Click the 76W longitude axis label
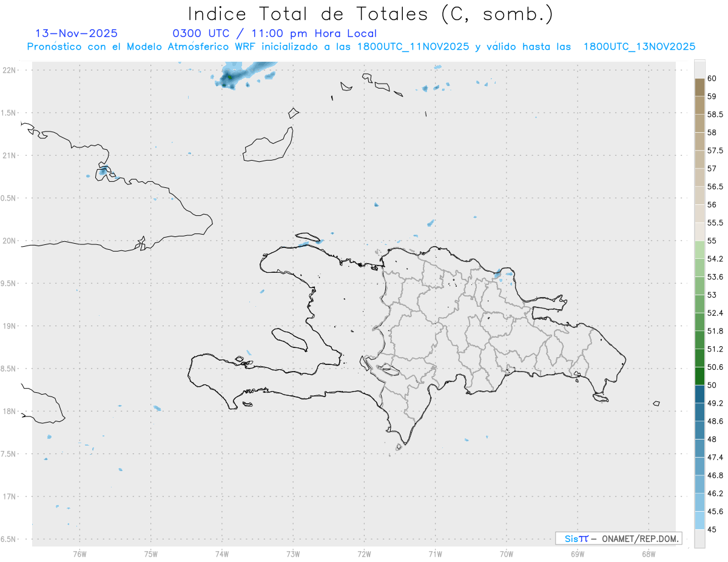 point(79,553)
